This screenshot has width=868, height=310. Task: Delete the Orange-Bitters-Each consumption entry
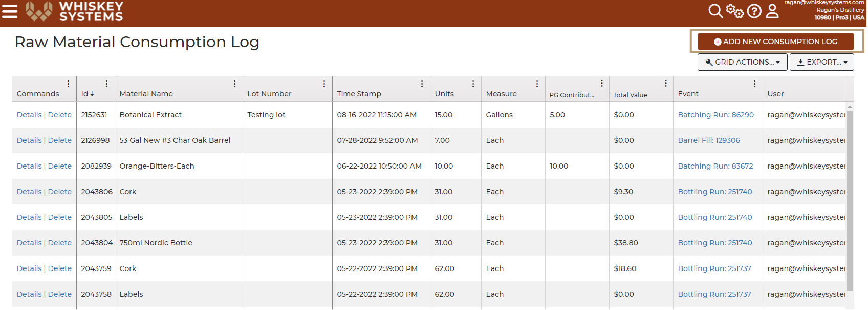tap(60, 166)
